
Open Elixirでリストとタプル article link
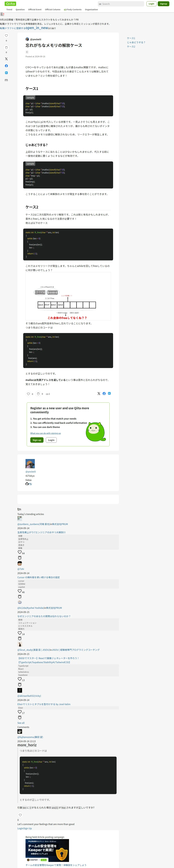coord(44,704)
